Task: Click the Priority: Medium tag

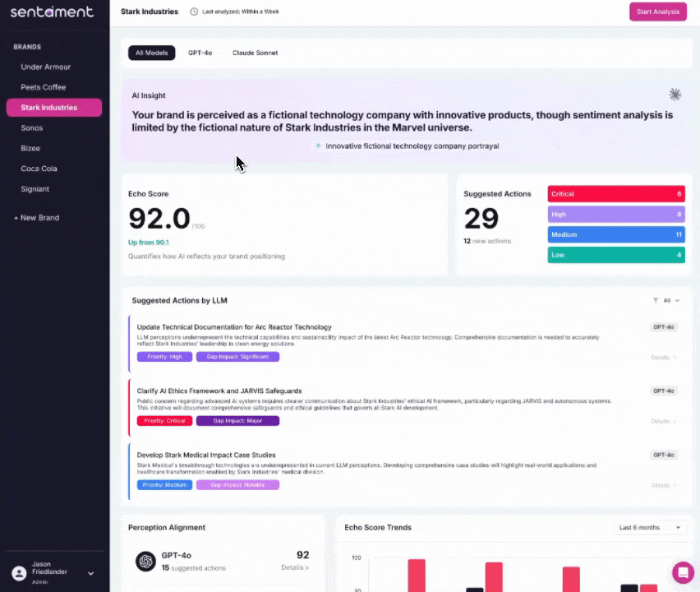Action: 165,485
